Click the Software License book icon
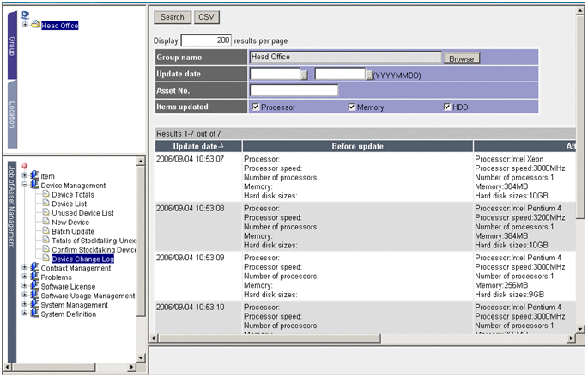The height and width of the screenshot is (378, 588). pyautogui.click(x=34, y=287)
